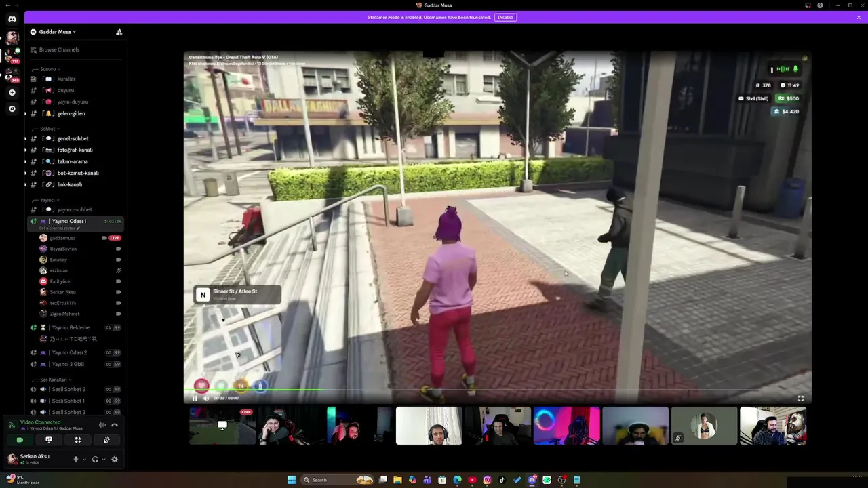Open the yayın-duyuru channel
Viewport: 868px width, 488px height.
tap(75, 102)
